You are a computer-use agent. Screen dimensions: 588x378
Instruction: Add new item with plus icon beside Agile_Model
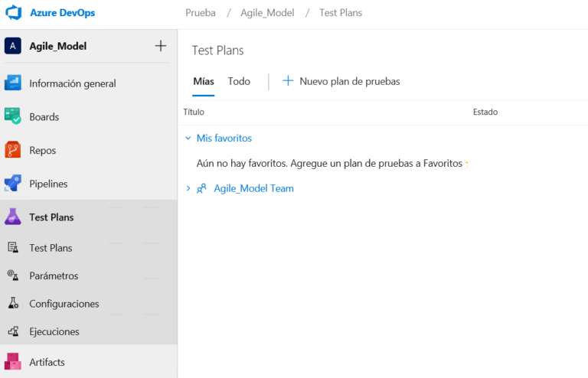(x=161, y=46)
